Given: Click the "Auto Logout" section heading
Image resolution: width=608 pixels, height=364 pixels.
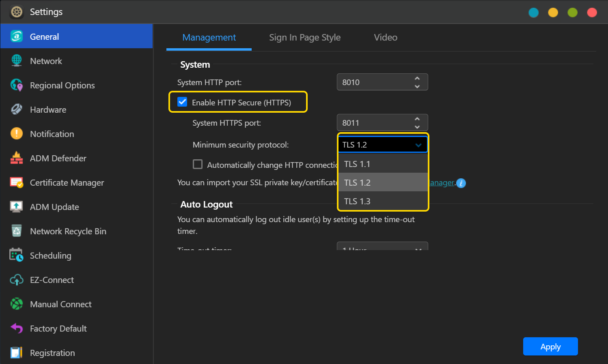Looking at the screenshot, I should click(x=206, y=204).
